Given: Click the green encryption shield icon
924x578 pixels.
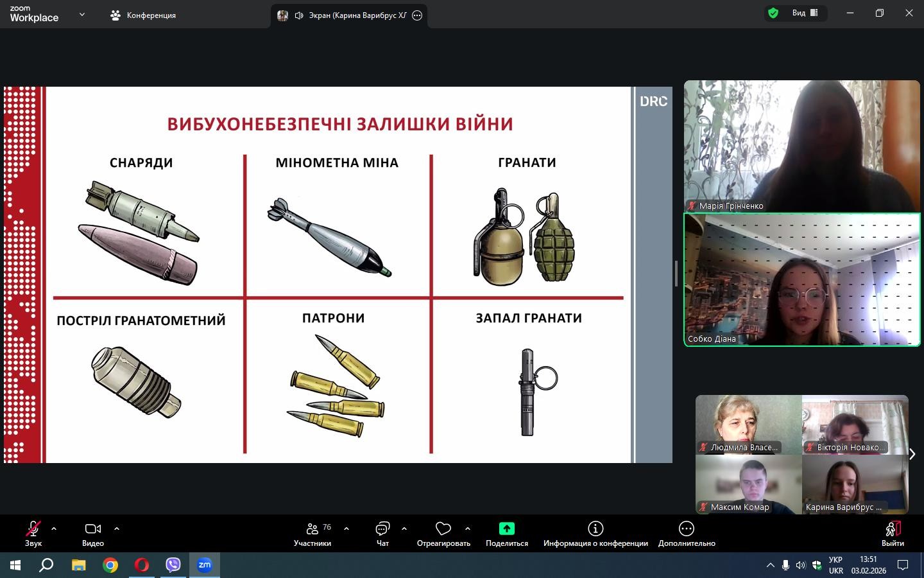Looking at the screenshot, I should (773, 13).
